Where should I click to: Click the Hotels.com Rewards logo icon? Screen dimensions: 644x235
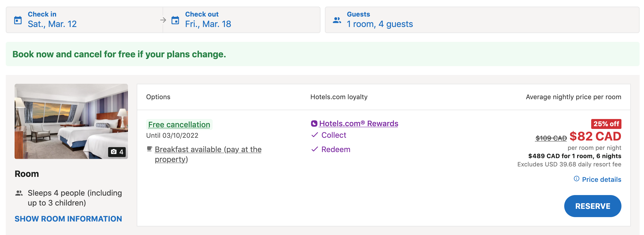point(314,124)
